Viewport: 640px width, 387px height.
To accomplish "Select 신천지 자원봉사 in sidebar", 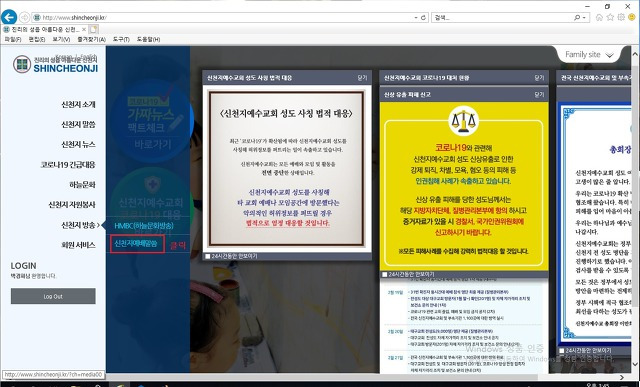I will (72, 205).
